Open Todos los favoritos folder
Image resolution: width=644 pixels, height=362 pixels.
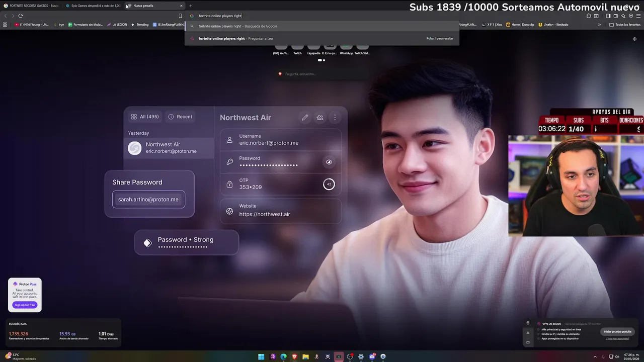tap(625, 24)
